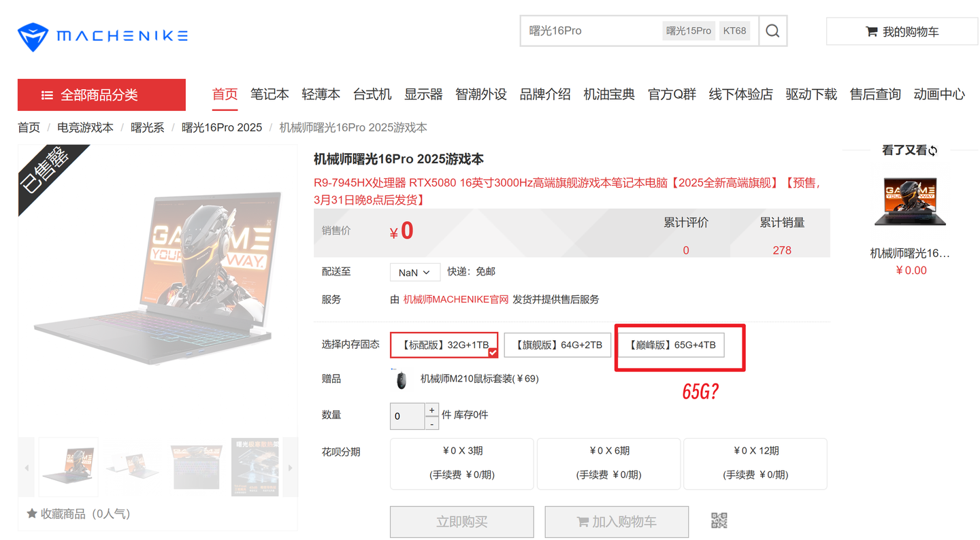Select the fourth poster thumbnail
Image resolution: width=980 pixels, height=540 pixels.
[255, 467]
